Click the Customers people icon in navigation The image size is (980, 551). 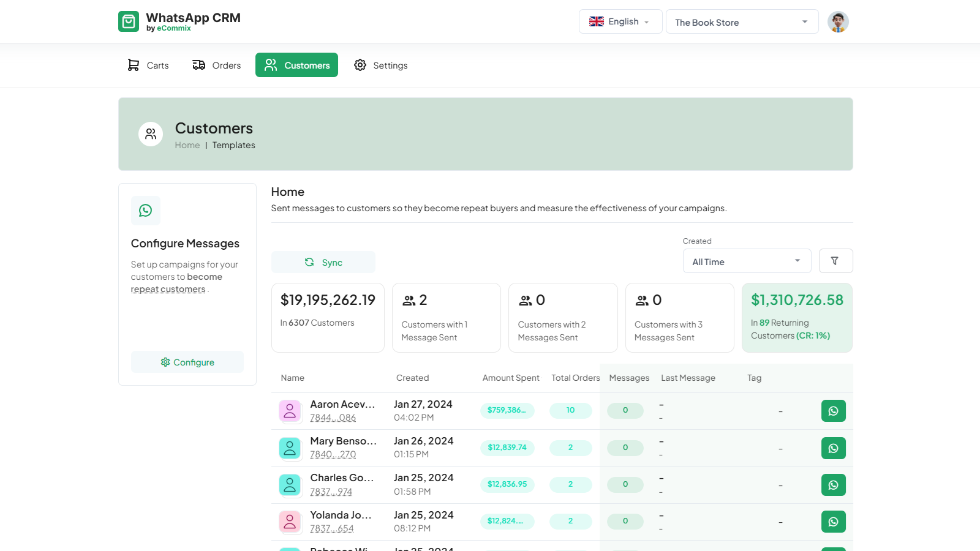tap(270, 65)
